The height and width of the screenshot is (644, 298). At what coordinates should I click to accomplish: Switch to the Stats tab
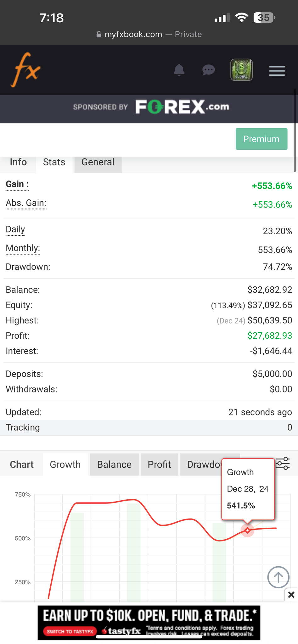(x=54, y=162)
